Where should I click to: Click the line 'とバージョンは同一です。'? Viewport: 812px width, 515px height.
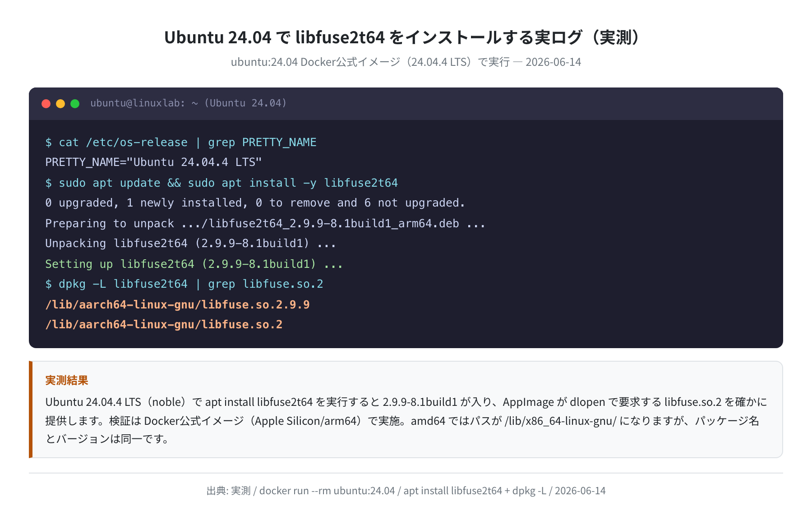click(108, 439)
